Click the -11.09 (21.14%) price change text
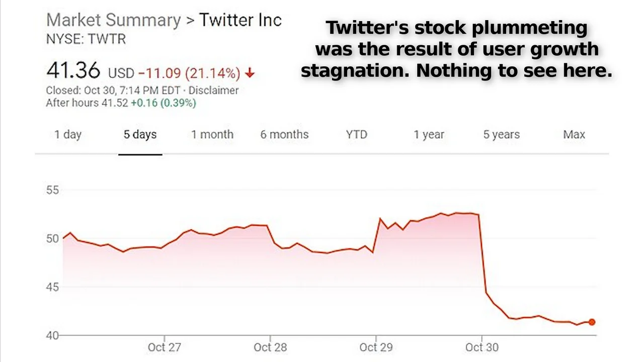Viewport: 644px width, 362px height. pyautogui.click(x=189, y=73)
